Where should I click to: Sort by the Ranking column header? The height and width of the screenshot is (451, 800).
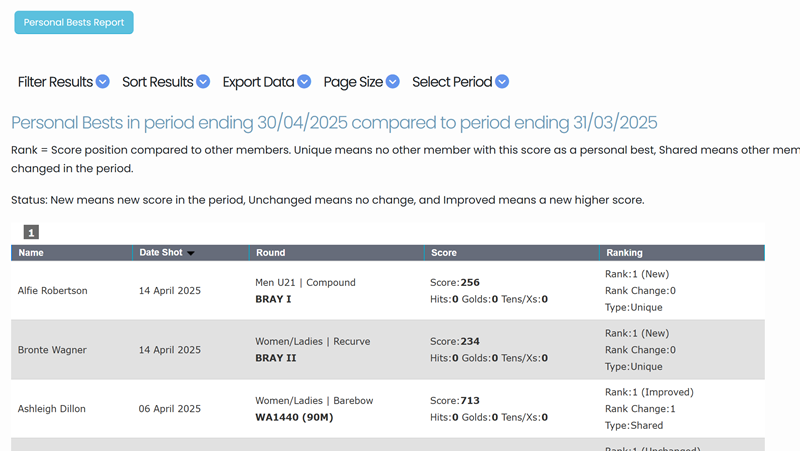(x=624, y=253)
